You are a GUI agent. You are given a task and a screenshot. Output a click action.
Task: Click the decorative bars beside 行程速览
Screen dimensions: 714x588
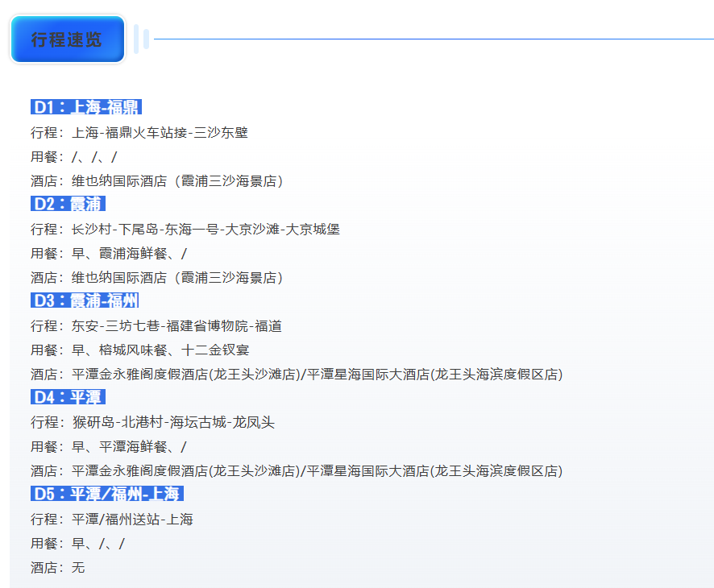pos(141,39)
